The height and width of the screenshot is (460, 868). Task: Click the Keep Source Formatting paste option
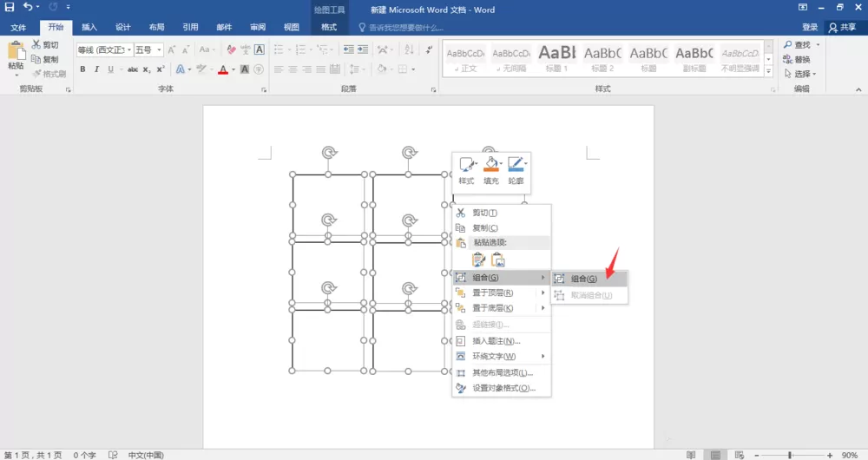[x=479, y=260]
